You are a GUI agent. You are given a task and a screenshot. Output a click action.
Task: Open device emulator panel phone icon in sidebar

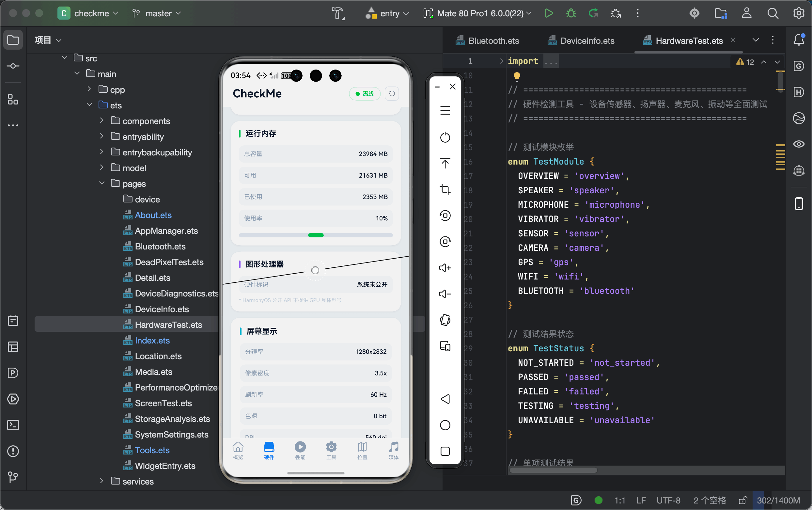799,204
